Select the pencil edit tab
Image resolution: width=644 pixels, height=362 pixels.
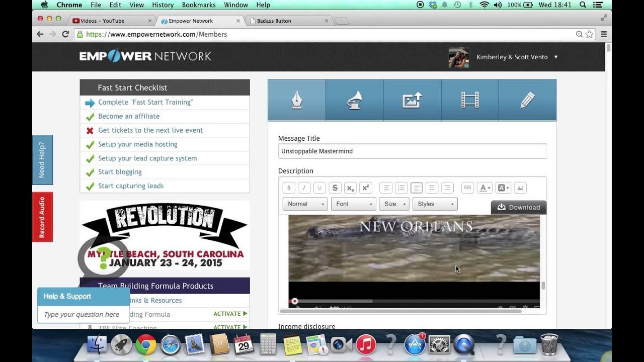point(527,100)
